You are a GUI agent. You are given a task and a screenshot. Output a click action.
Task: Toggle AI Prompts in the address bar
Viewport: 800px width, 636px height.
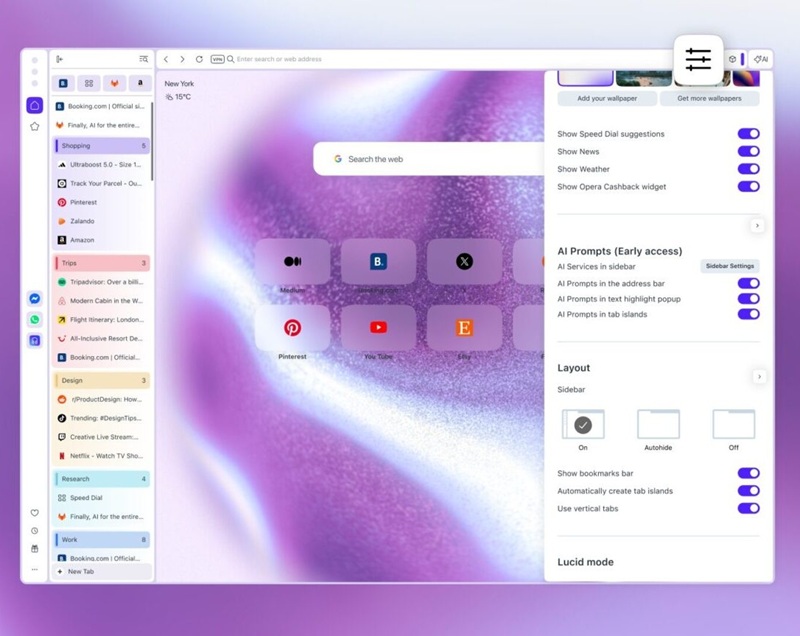[x=748, y=284]
